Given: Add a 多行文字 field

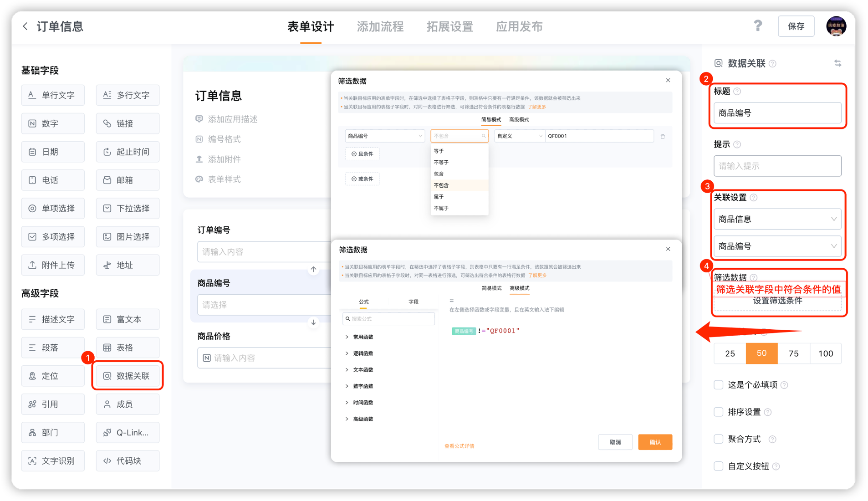Looking at the screenshot, I should [x=128, y=95].
